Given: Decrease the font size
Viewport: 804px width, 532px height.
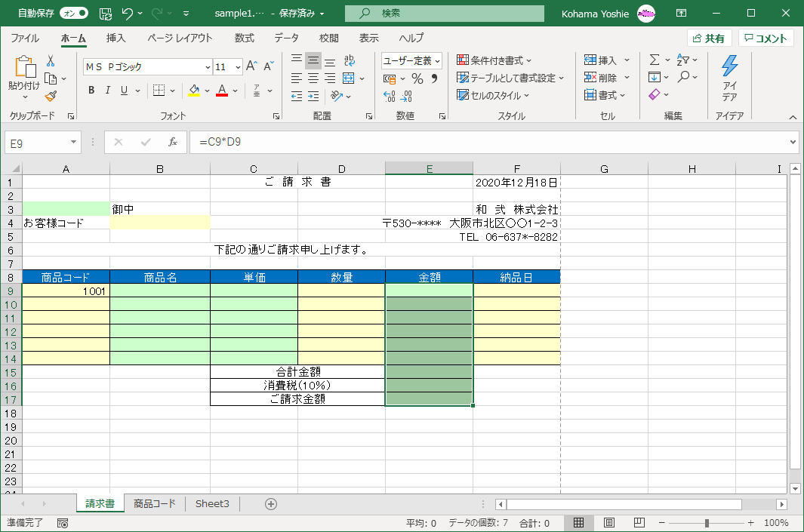Looking at the screenshot, I should coord(269,66).
